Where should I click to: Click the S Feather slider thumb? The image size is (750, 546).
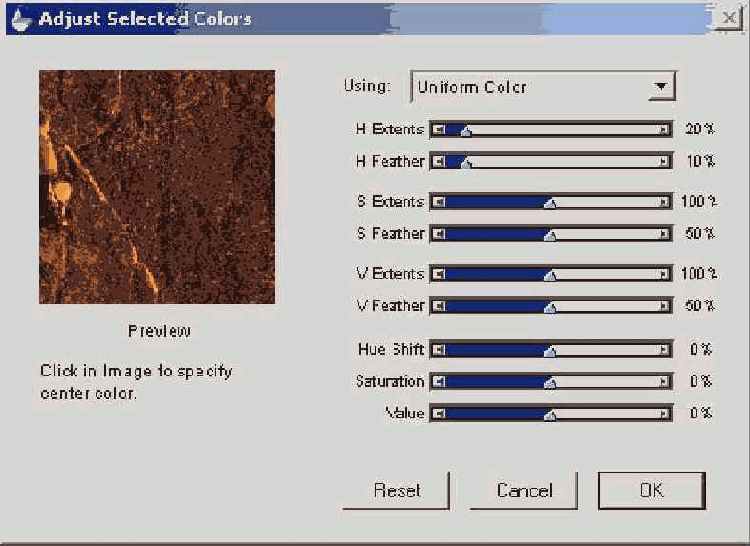click(x=550, y=235)
